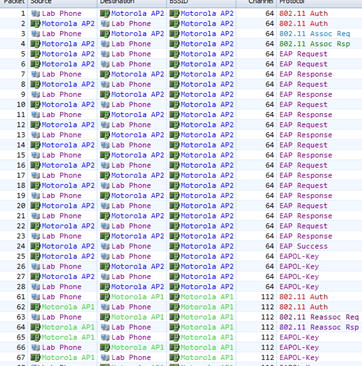
Task: Select EAPOL-Key protocol in packet 25
Action: point(299,256)
